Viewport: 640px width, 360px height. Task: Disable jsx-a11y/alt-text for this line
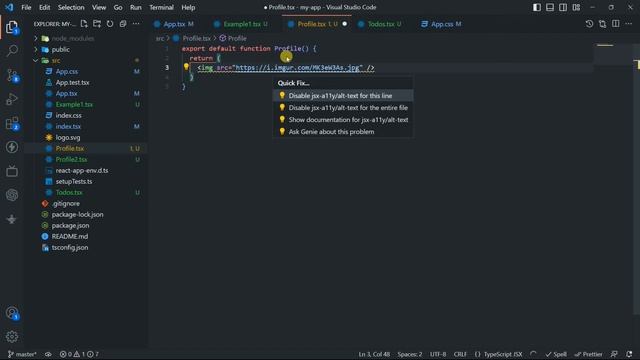point(343,96)
